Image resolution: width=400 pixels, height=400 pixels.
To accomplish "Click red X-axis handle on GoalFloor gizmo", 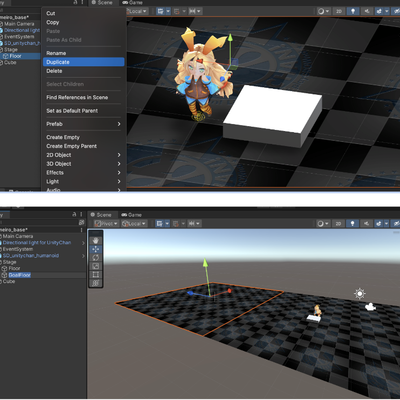I will coord(229,291).
